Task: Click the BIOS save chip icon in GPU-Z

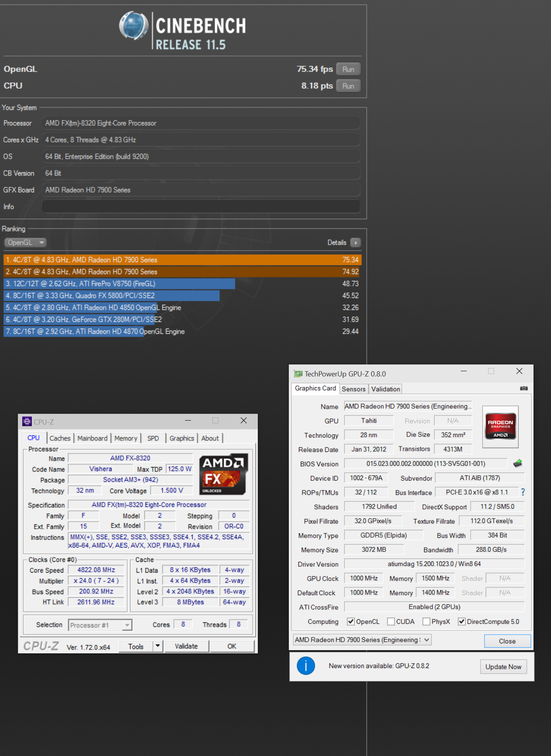Action: (x=518, y=463)
